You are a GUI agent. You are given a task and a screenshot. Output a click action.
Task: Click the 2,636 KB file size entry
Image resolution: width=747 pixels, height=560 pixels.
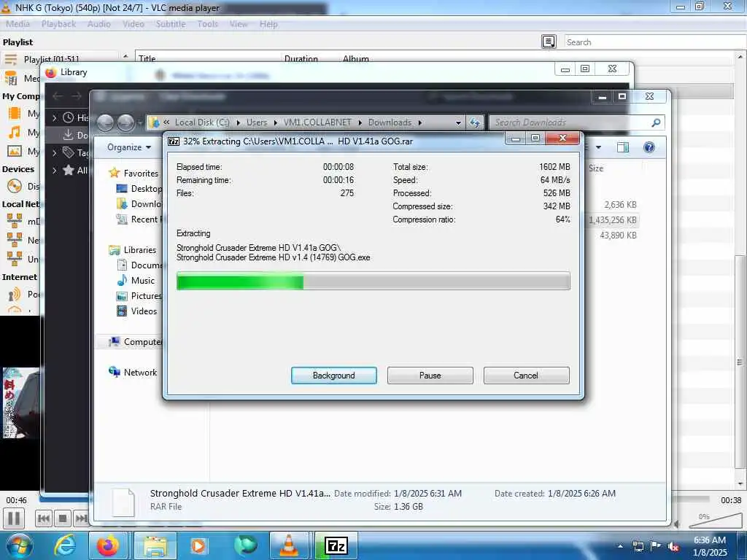(620, 205)
